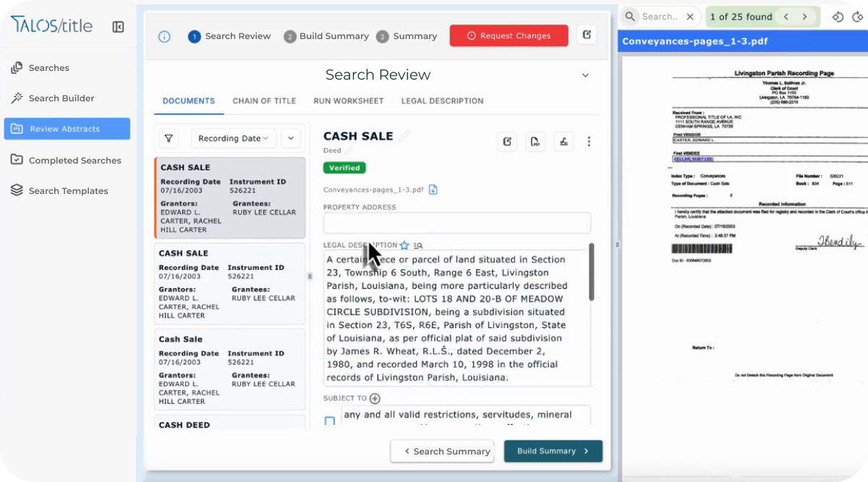Viewport: 868px width, 482px height.
Task: Open the Run Worksheet tab
Action: pos(349,101)
